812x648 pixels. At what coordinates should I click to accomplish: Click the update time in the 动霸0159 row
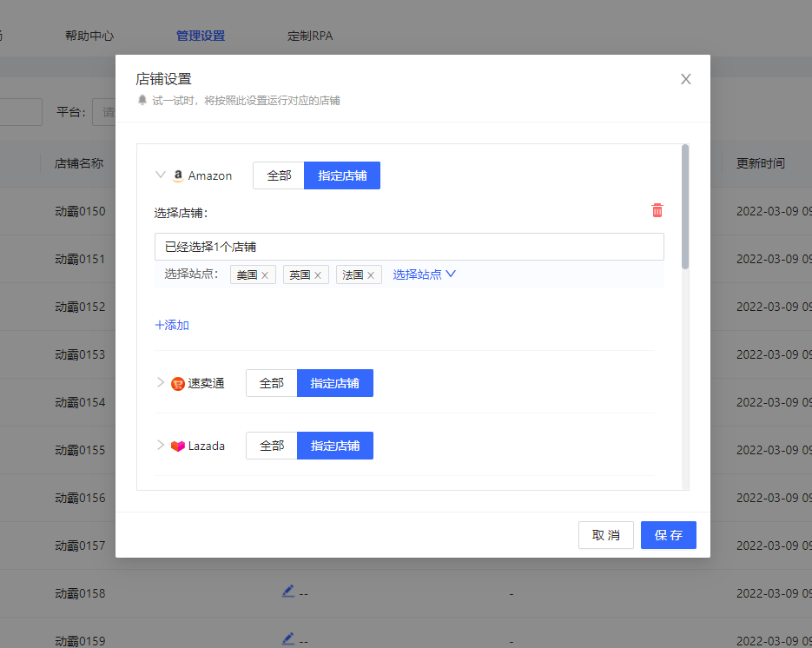coord(774,641)
